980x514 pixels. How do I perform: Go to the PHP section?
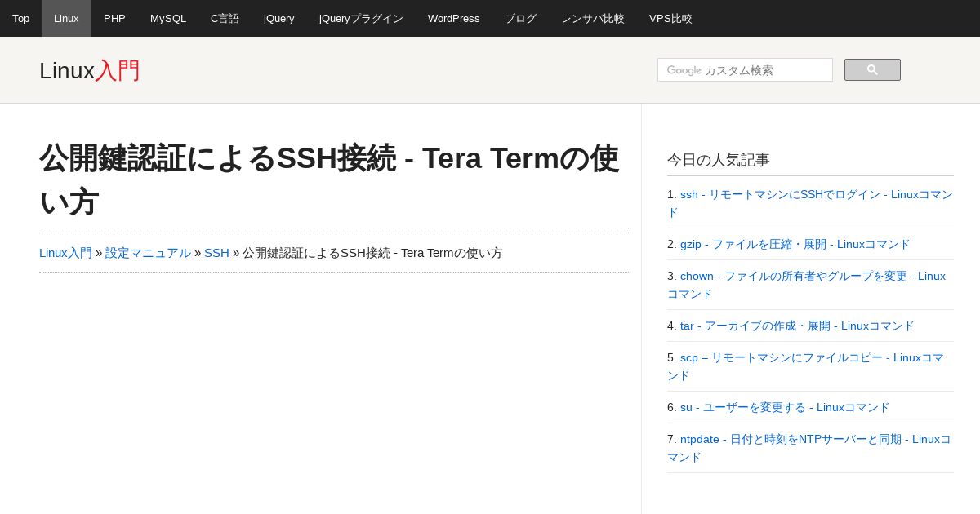[114, 18]
